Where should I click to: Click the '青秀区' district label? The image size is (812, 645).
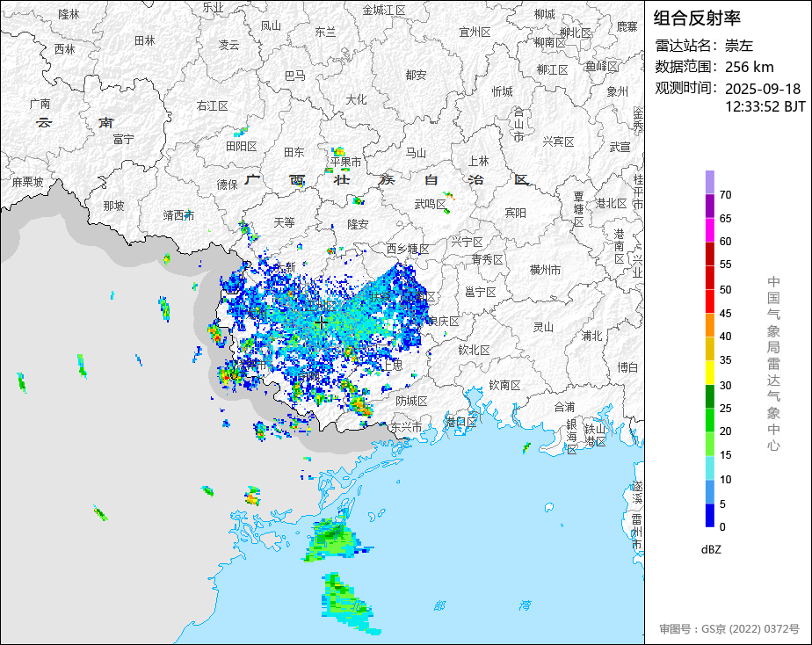point(488,259)
